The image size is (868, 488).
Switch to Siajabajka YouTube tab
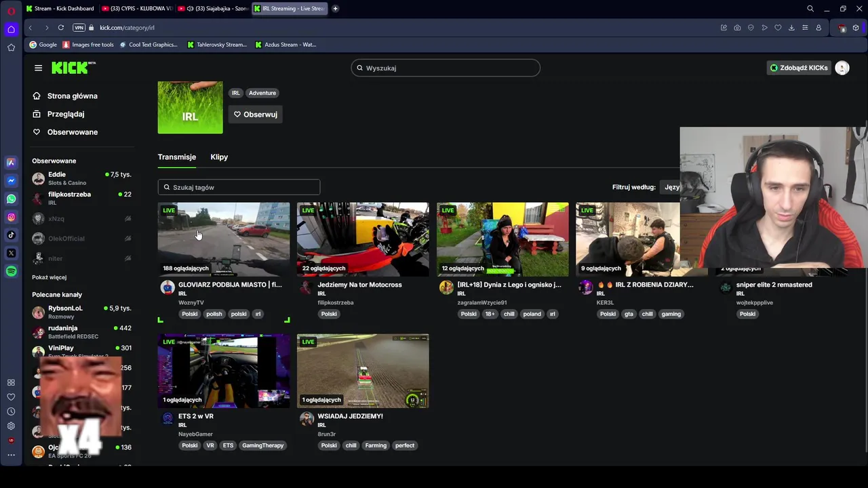coord(213,9)
